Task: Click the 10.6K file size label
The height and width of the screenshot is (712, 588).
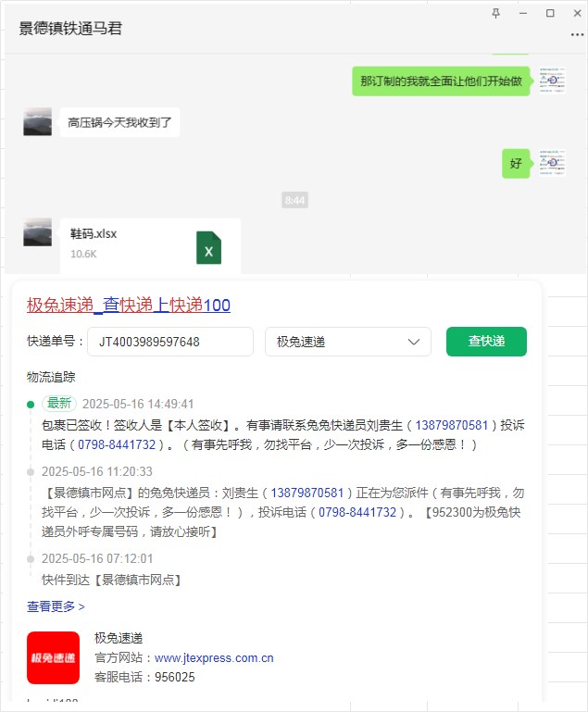Action: 83,254
